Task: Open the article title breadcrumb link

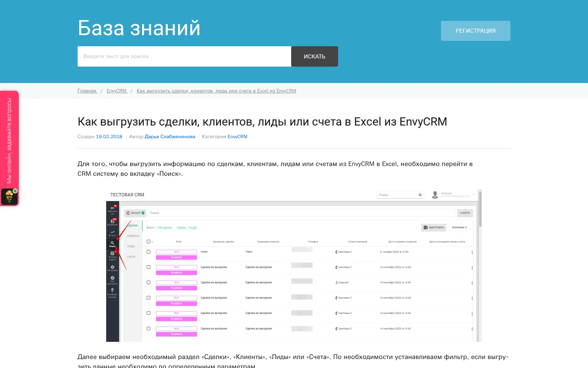Action: coord(216,91)
